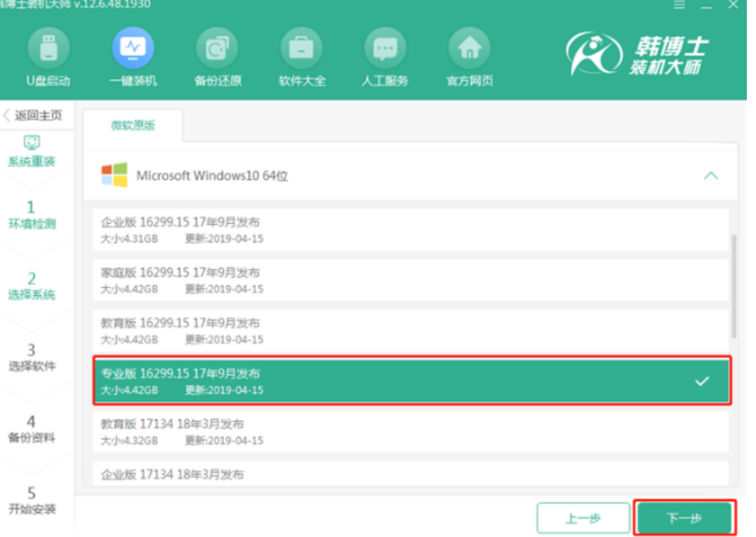Image resolution: width=756 pixels, height=537 pixels.
Task: Select step 2 选择系统
Action: 32,286
